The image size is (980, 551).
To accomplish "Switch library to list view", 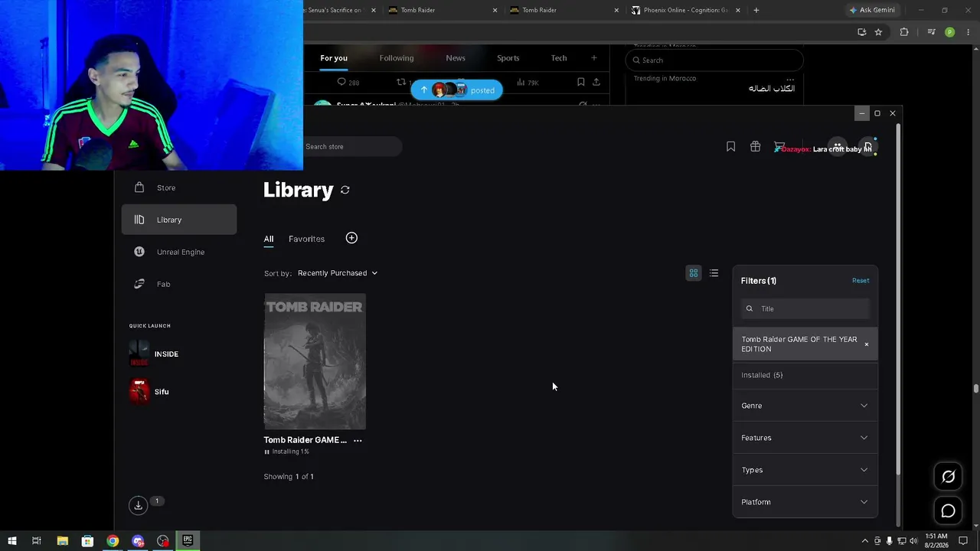I will click(714, 273).
